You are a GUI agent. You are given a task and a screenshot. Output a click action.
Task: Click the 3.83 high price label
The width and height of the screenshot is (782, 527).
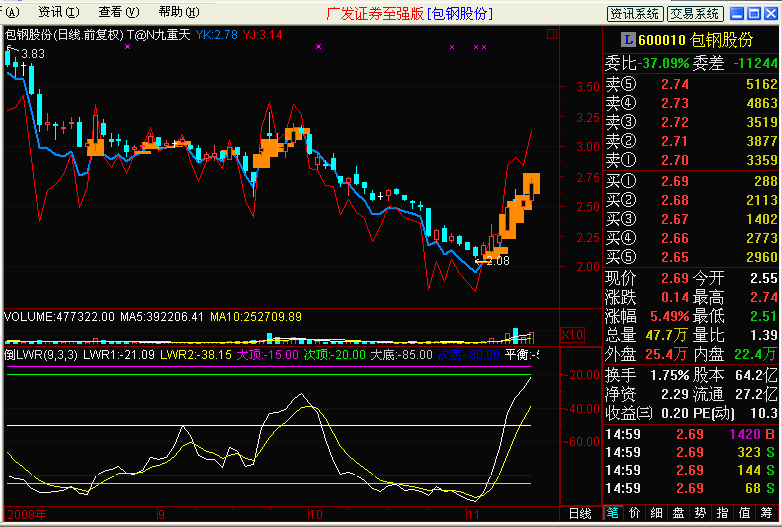(x=33, y=53)
